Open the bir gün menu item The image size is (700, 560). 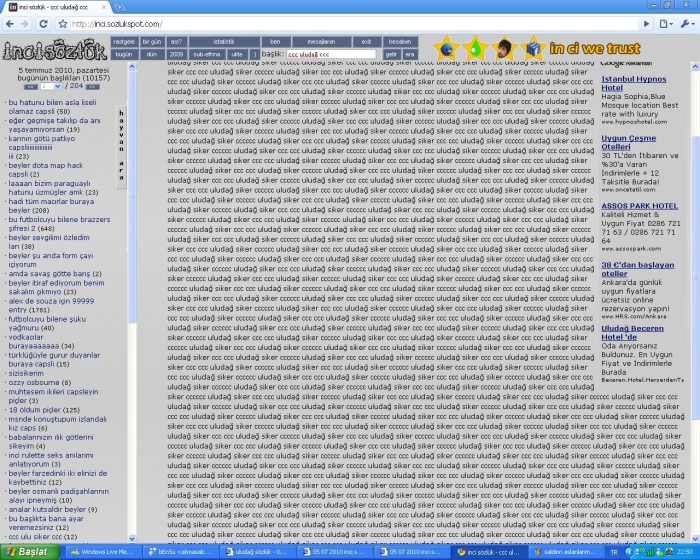coord(152,42)
